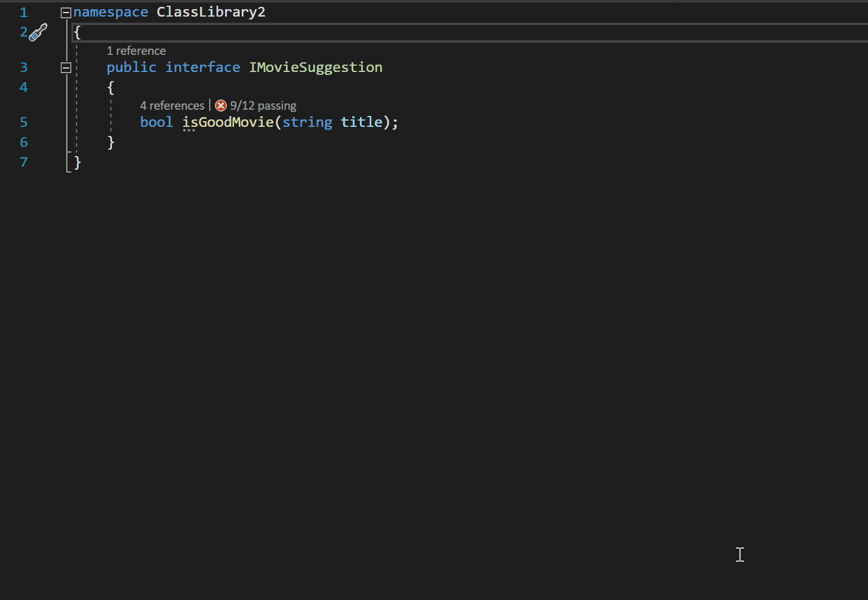The height and width of the screenshot is (600, 868).
Task: Open quick actions via the dots under isGoodMovie
Action: click(189, 130)
